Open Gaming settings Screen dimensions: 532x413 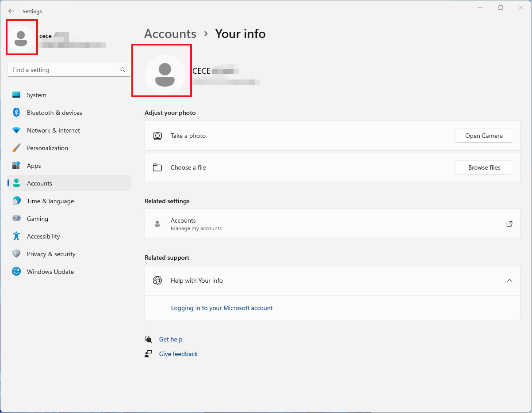(x=38, y=219)
